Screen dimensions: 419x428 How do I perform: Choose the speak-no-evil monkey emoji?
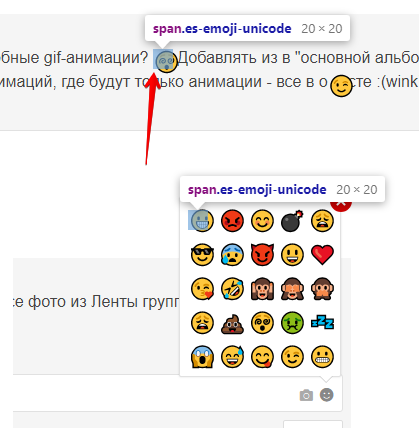point(322,289)
